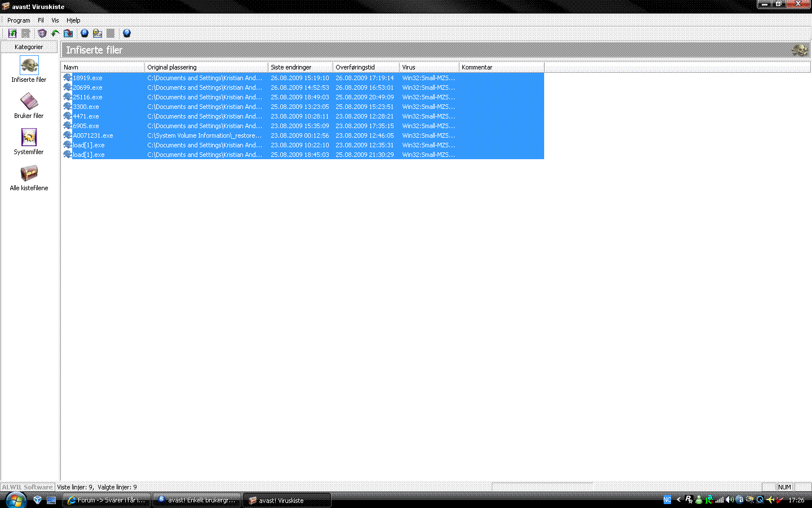The width and height of the screenshot is (812, 508).
Task: Select file 4471.exe
Action: 86,116
